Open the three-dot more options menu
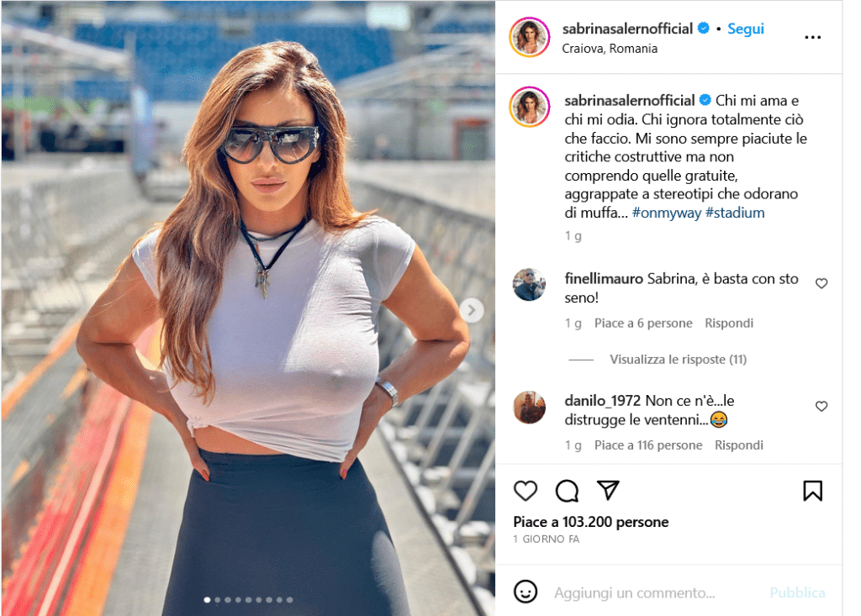 coord(813,37)
